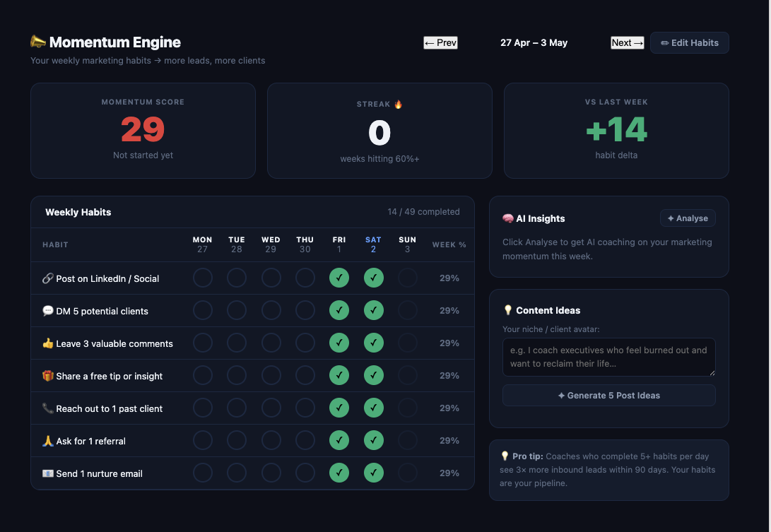Uncheck Friday for Share a free tip or insight
771x532 pixels.
339,375
